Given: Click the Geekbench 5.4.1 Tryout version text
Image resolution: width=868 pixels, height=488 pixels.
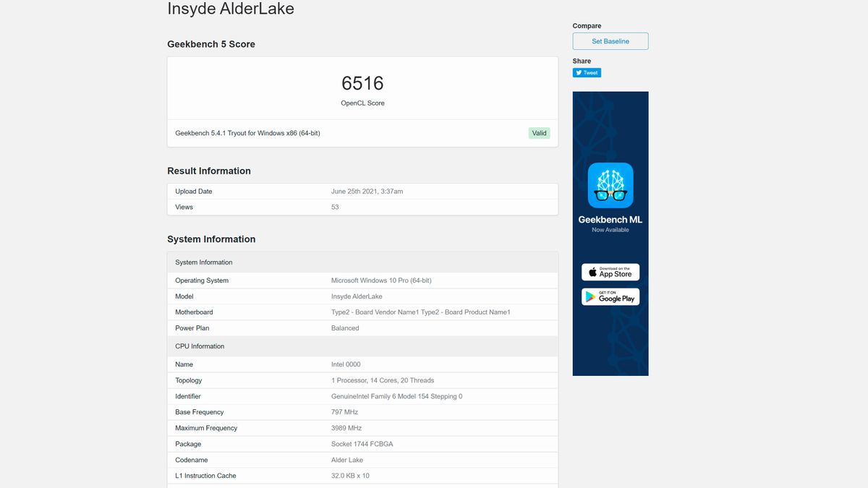Looking at the screenshot, I should (x=247, y=133).
